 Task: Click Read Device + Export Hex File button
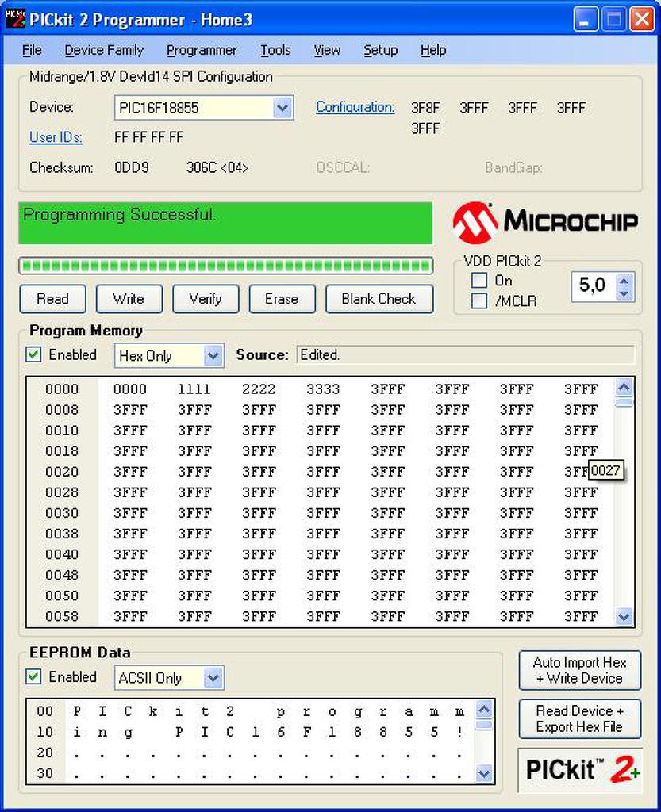tap(580, 718)
